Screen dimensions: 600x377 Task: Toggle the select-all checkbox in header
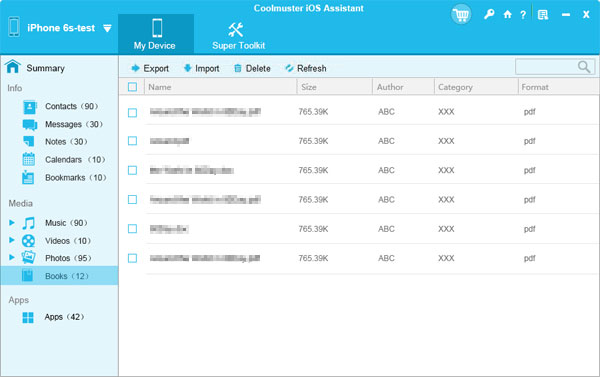pyautogui.click(x=132, y=87)
